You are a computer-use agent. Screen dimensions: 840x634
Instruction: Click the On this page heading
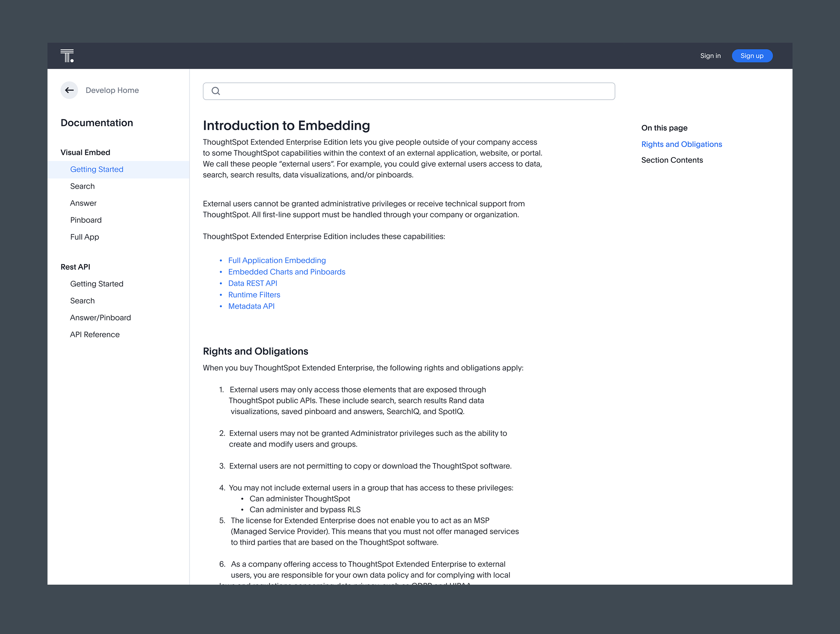click(665, 128)
